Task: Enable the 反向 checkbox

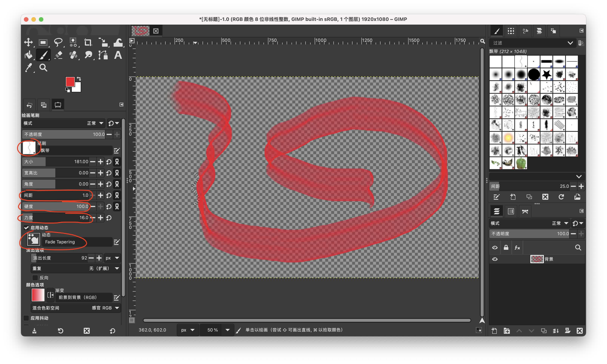Action: pos(35,278)
